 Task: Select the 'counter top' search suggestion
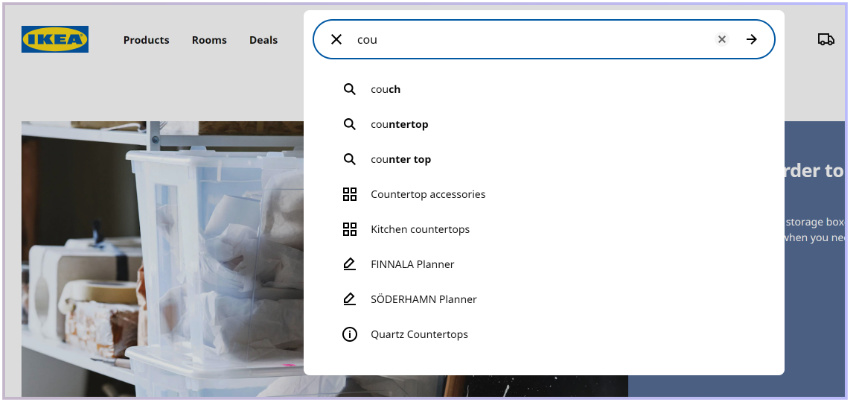400,159
